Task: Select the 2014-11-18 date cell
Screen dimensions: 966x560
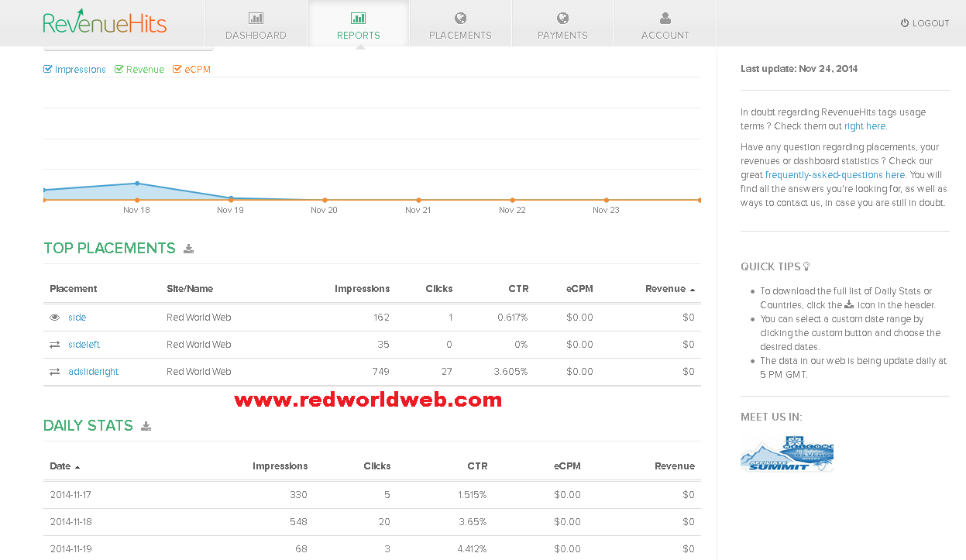Action: click(70, 522)
